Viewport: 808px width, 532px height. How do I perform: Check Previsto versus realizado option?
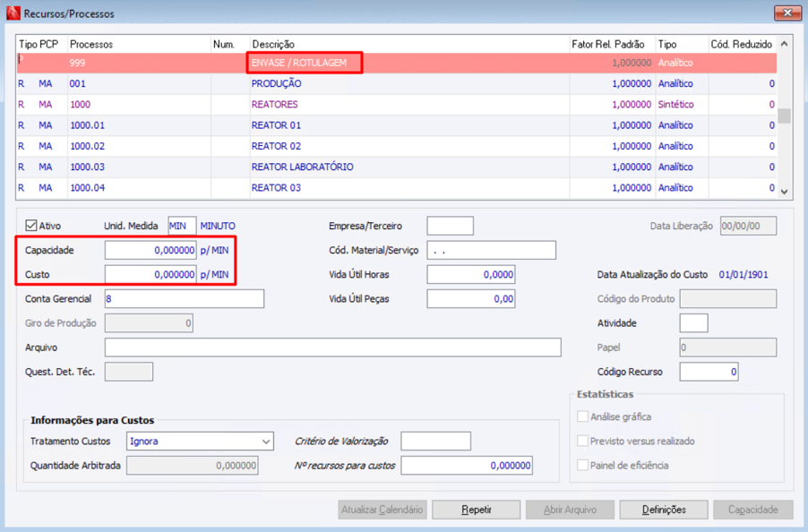[583, 441]
